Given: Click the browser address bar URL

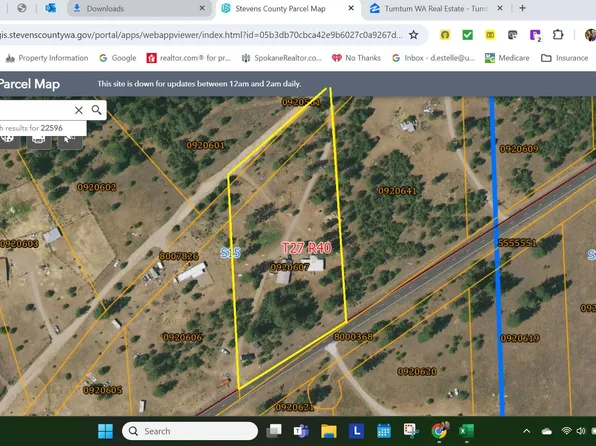Looking at the screenshot, I should [201, 35].
